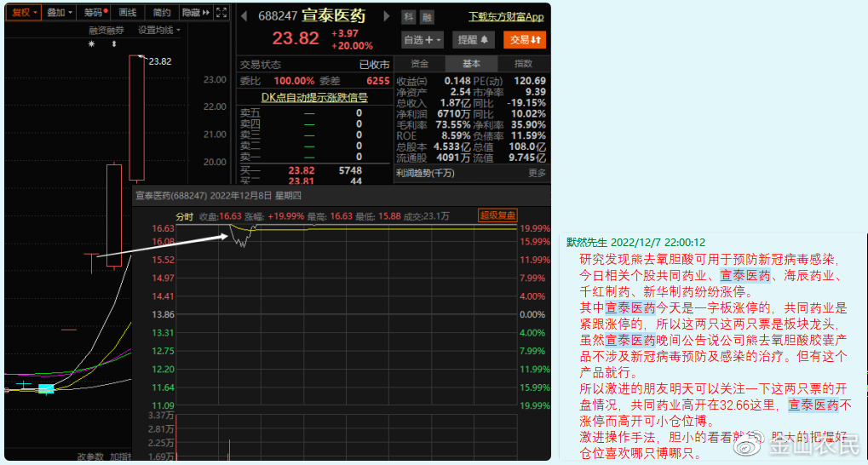Open 下载东方财富App link
Viewport: 868px width, 465px height.
tap(506, 17)
